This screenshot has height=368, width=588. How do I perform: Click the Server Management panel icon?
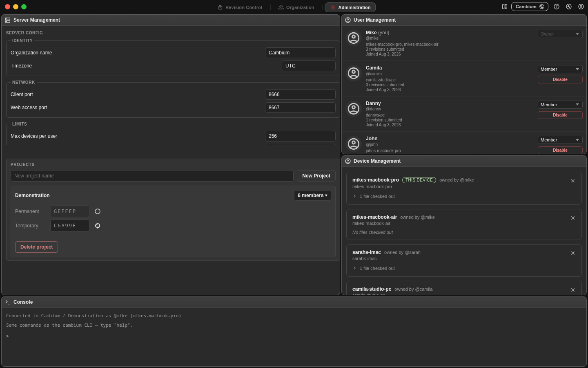pyautogui.click(x=8, y=20)
